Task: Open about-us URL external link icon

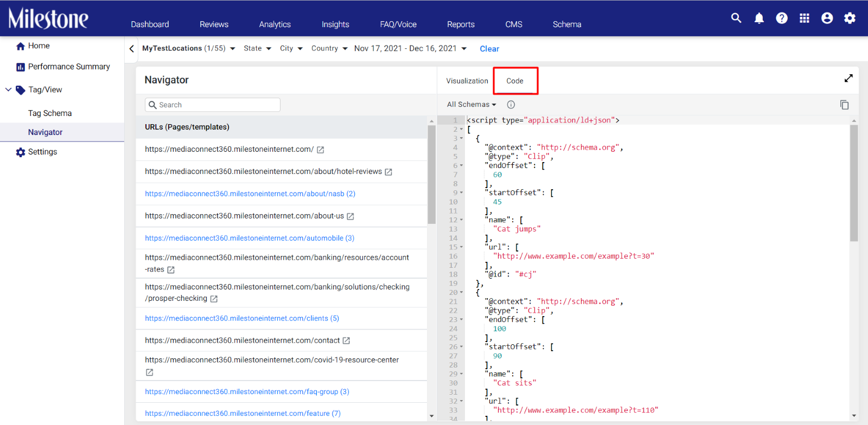Action: pyautogui.click(x=350, y=216)
